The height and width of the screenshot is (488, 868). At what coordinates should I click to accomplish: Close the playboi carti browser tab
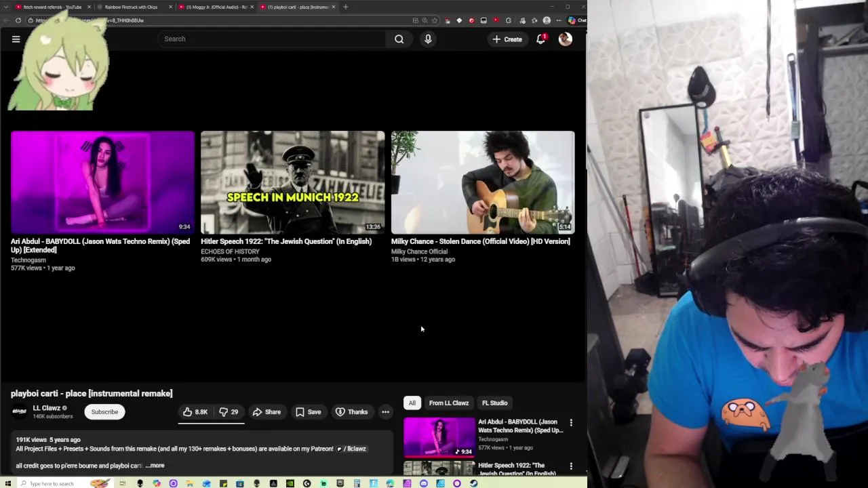click(334, 7)
